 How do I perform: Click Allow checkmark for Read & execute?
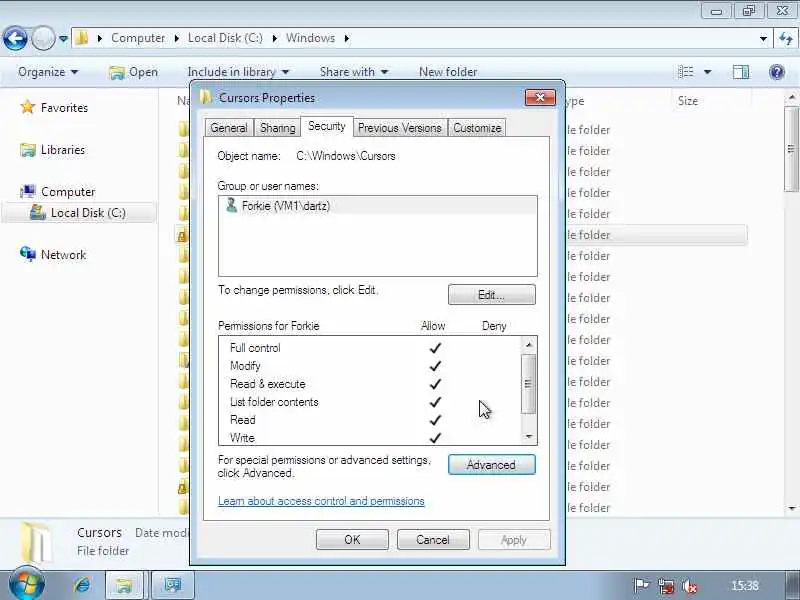click(435, 384)
